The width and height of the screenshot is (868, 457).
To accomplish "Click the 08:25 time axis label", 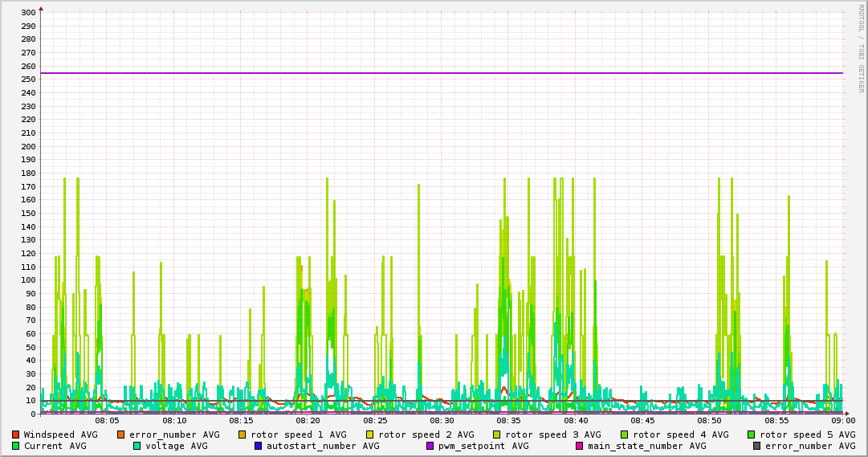I will [375, 421].
